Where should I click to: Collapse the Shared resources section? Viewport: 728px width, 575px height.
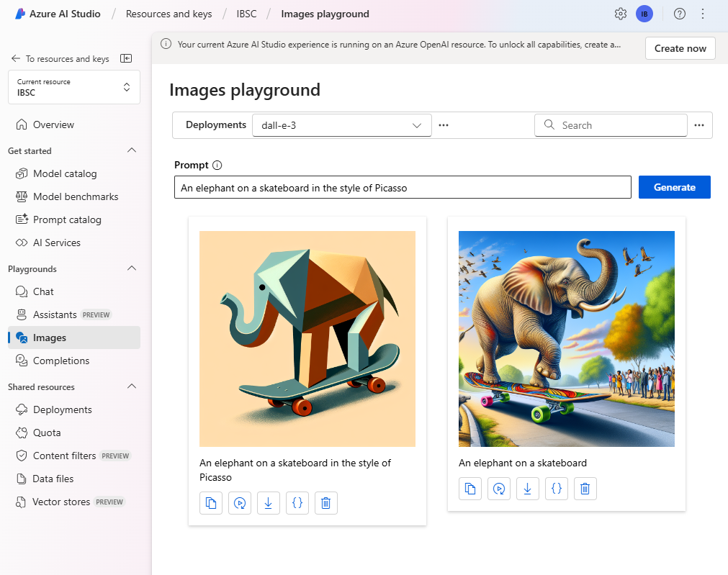coord(132,386)
